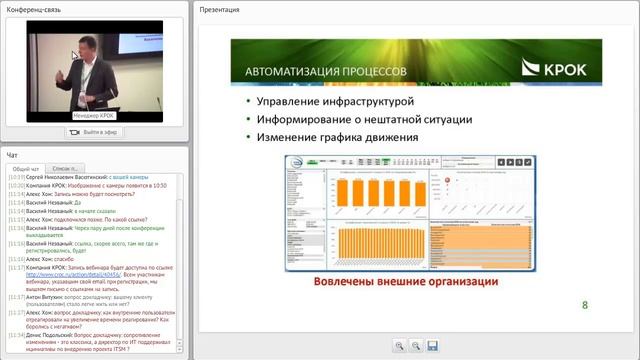The image size is (640, 360).
Task: Click Алекс Хонс message По какой ссылке
Action: (78, 220)
